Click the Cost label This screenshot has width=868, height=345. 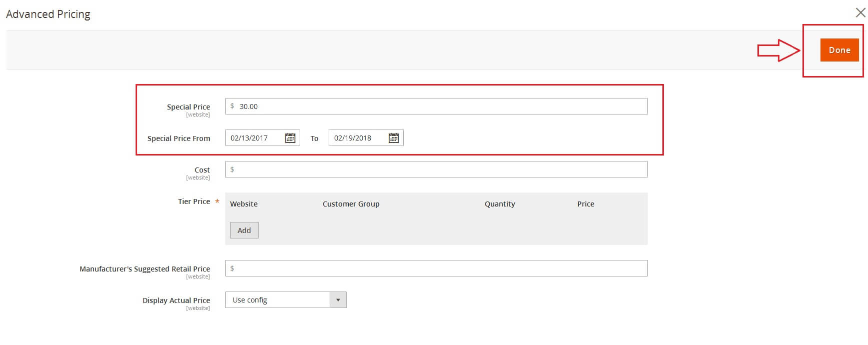202,170
